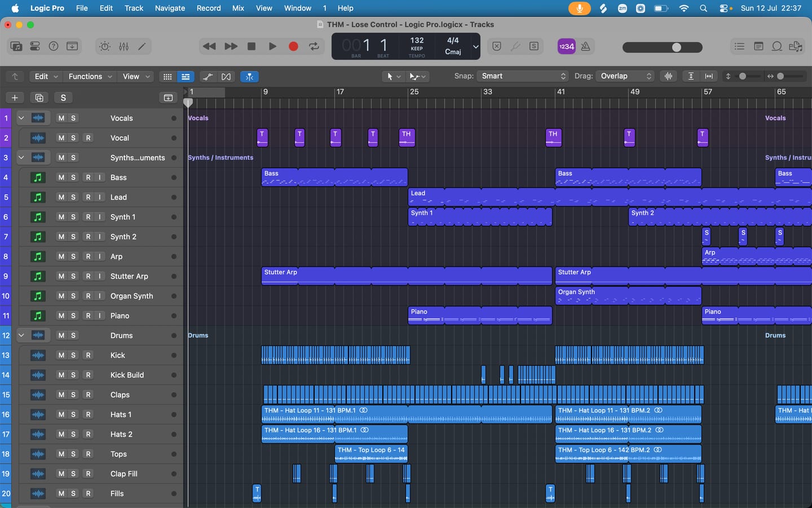This screenshot has width=812, height=508.
Task: Open the Editors pencil icon
Action: click(142, 46)
